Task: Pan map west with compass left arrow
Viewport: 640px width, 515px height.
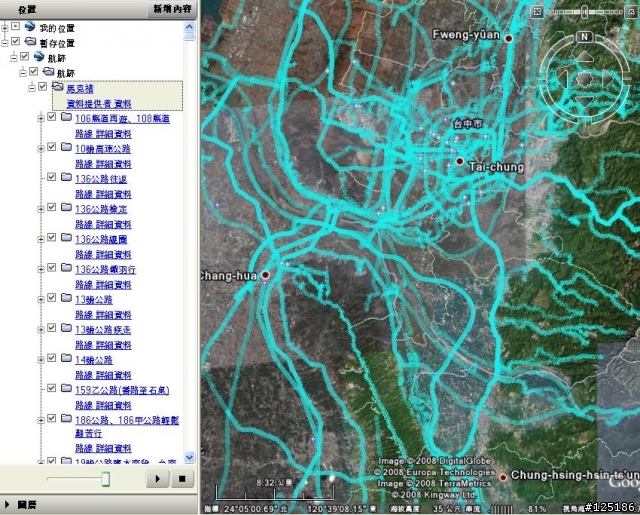Action: [x=563, y=78]
